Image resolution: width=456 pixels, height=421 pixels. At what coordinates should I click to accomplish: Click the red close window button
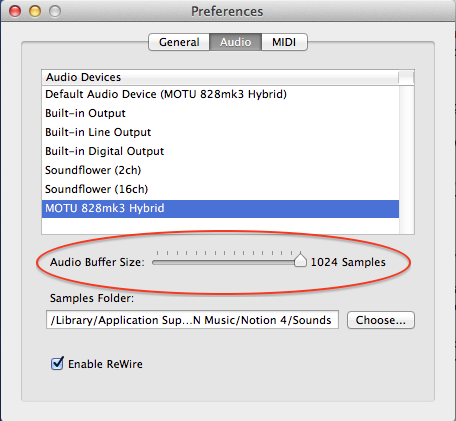click(x=15, y=11)
